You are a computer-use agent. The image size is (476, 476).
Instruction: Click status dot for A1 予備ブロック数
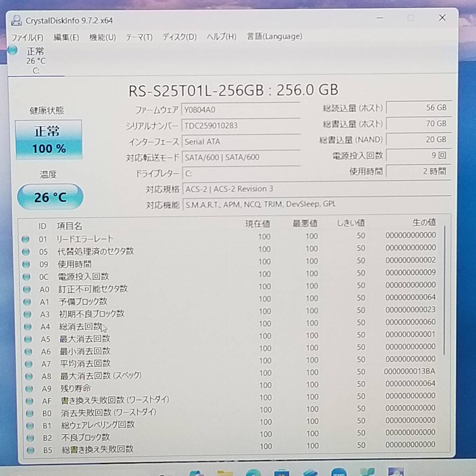[x=27, y=301]
